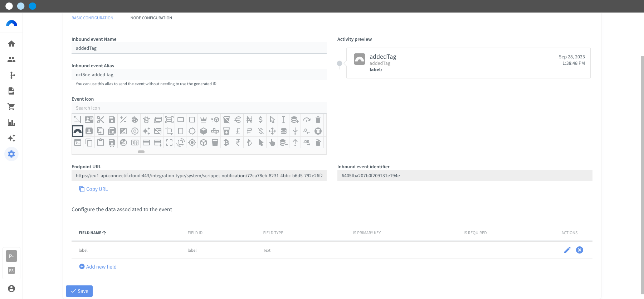Click the icon grid horizontal scrollbar thumb
Image resolution: width=644 pixels, height=299 pixels.
[x=141, y=152]
